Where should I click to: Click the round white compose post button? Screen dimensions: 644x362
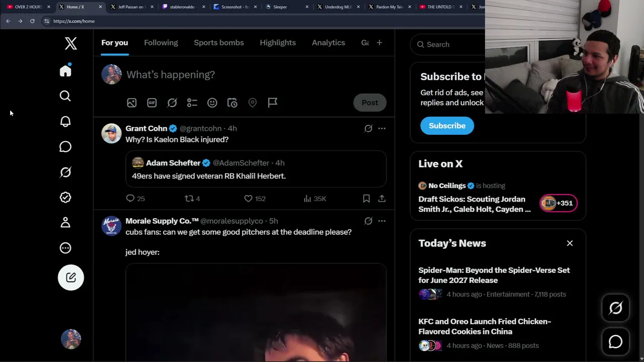[x=71, y=278]
